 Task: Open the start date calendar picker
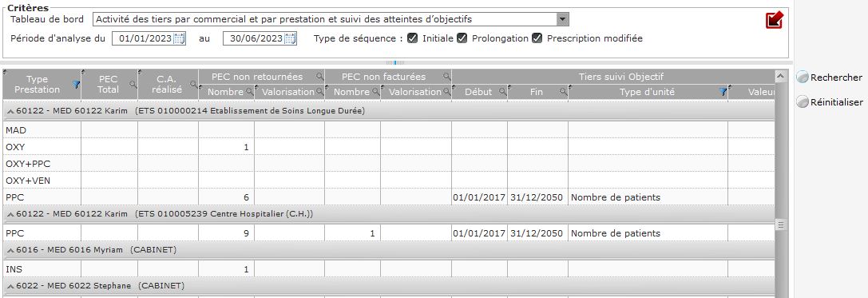pyautogui.click(x=179, y=38)
